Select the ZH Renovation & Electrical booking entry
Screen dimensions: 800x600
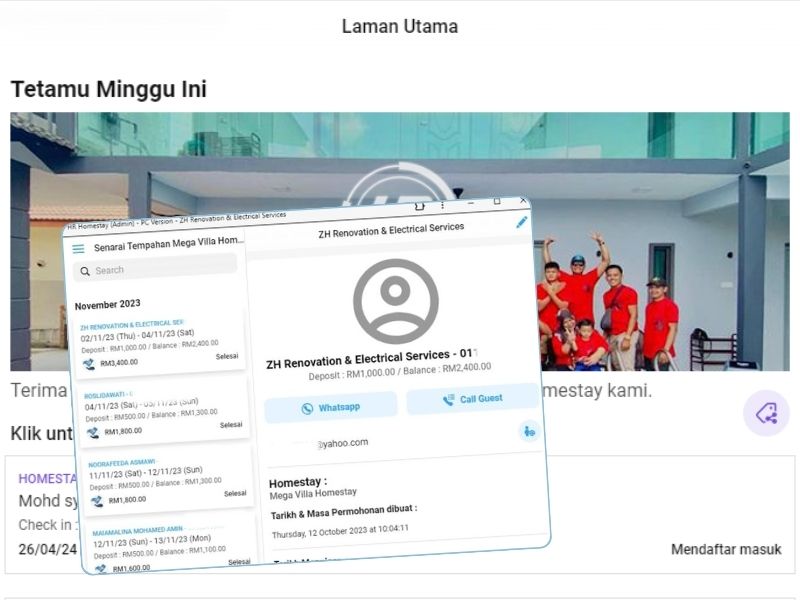click(159, 344)
